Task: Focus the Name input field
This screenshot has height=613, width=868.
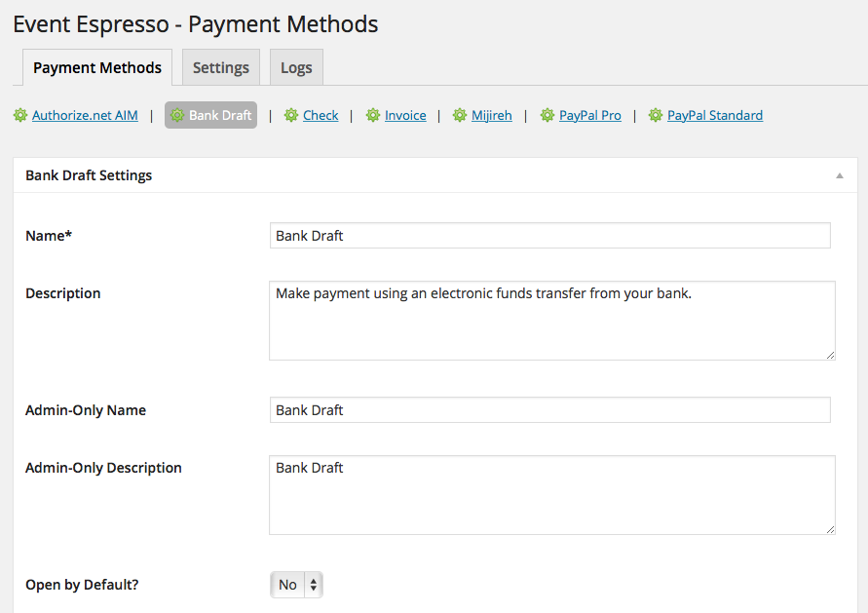Action: coord(550,235)
